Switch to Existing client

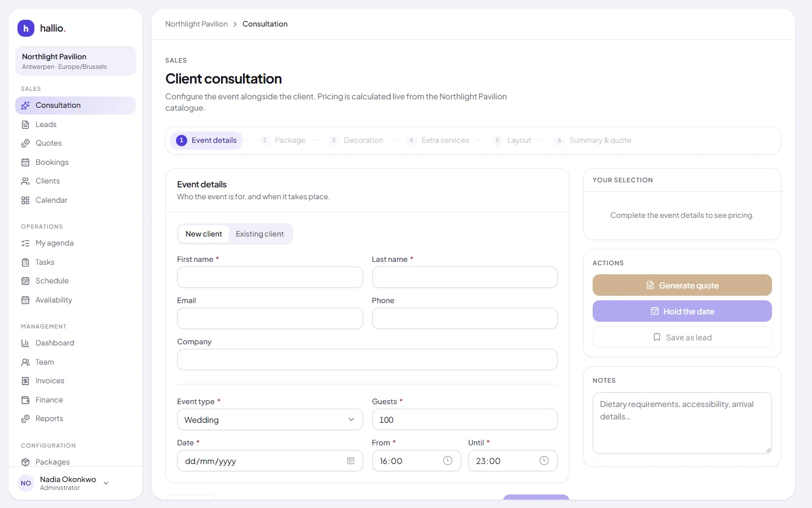260,234
